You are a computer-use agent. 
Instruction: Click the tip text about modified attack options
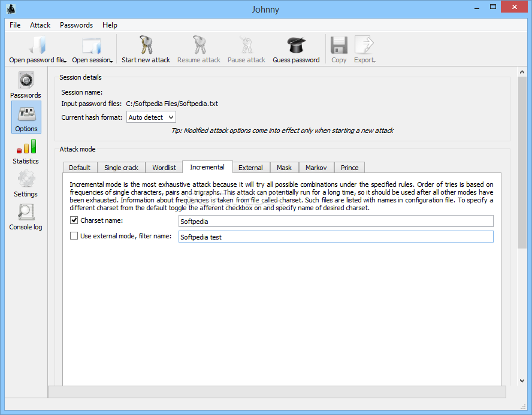282,131
